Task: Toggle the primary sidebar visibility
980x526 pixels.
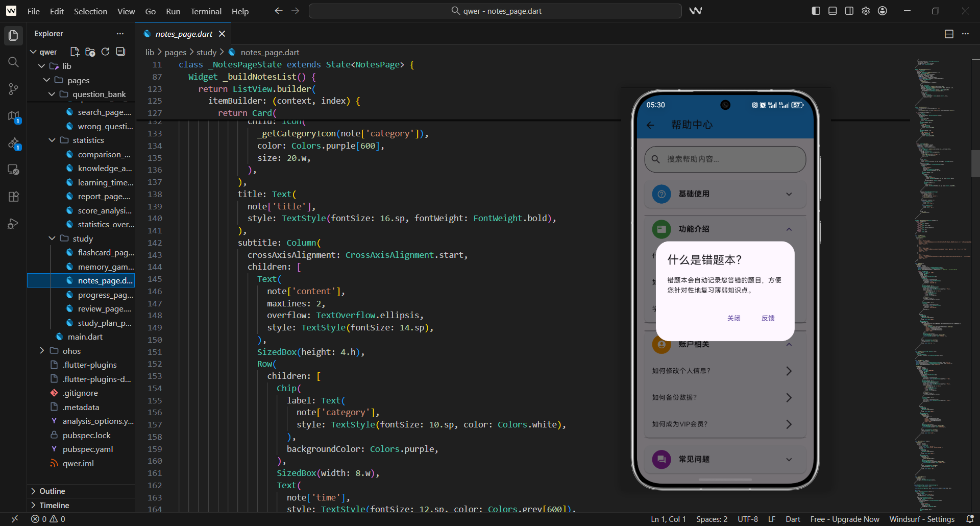Action: [x=815, y=10]
